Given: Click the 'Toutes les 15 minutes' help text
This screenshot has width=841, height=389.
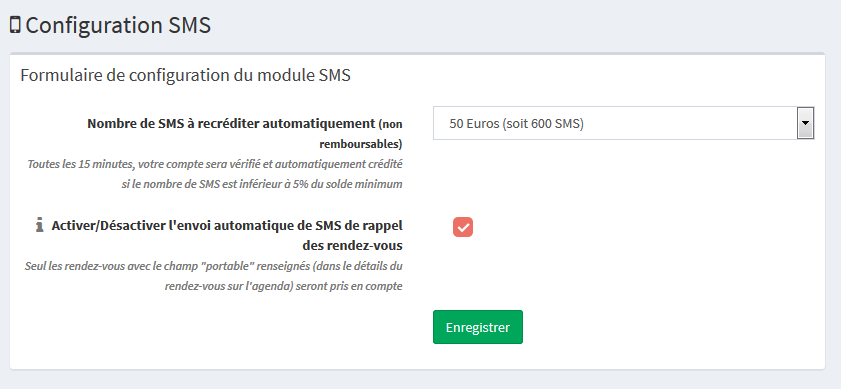Looking at the screenshot, I should [x=215, y=164].
